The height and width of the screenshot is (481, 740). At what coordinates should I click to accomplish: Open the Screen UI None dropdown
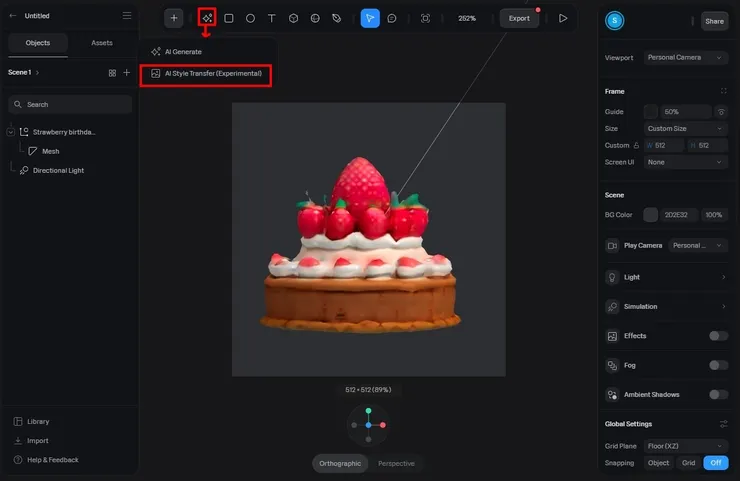(686, 162)
